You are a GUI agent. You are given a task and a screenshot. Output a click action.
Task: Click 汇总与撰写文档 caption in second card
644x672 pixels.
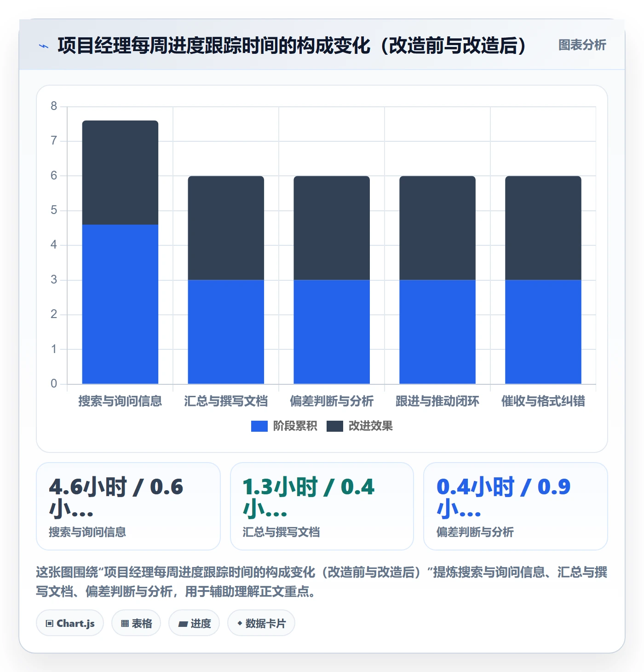point(281,532)
